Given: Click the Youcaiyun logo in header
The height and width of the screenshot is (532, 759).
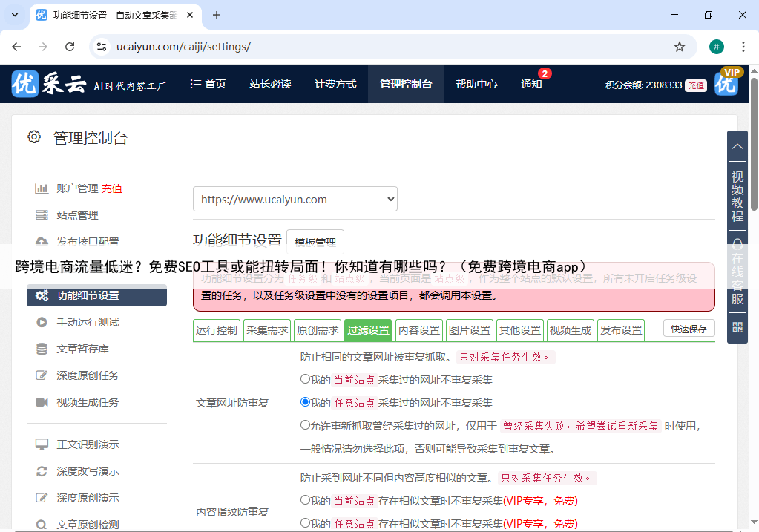Looking at the screenshot, I should [x=49, y=85].
